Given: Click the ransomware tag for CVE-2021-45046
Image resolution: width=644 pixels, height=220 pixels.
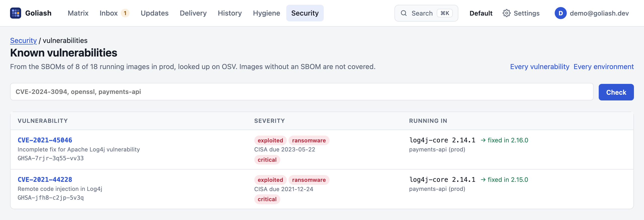Looking at the screenshot, I should coord(309,140).
